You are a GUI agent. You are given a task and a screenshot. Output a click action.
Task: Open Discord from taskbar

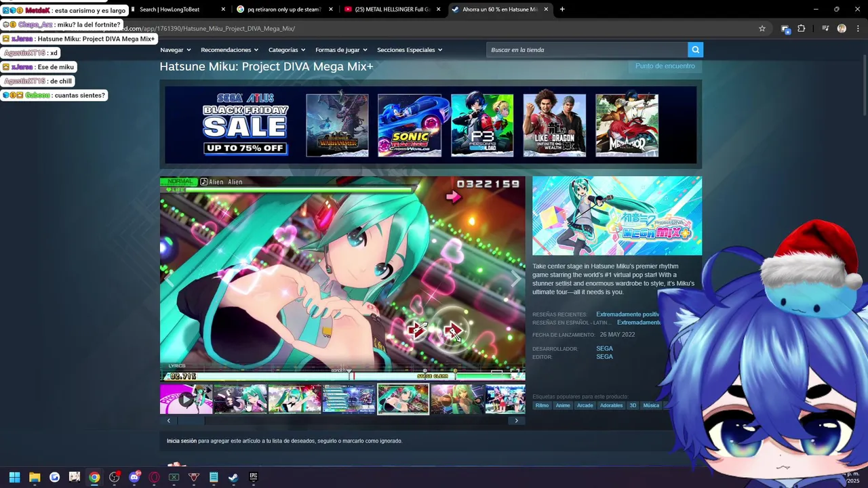[134, 477]
